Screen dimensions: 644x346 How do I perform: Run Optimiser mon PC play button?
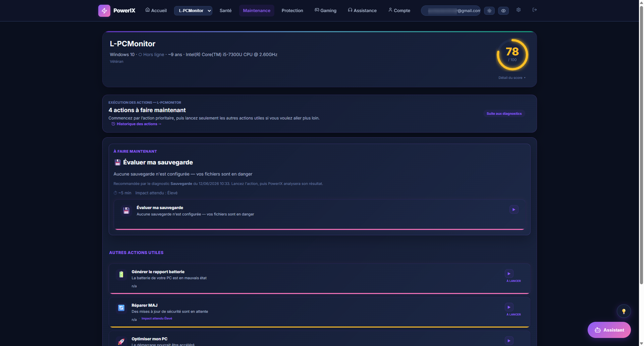pos(509,341)
